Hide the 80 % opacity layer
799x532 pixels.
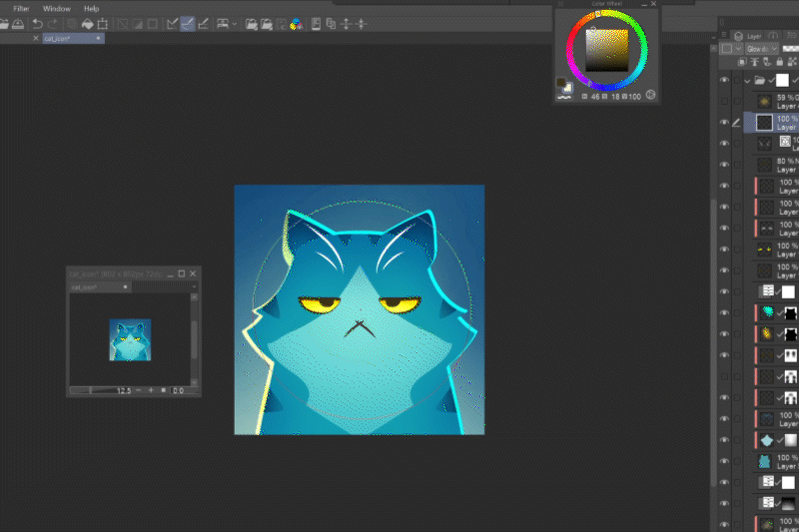coord(725,164)
